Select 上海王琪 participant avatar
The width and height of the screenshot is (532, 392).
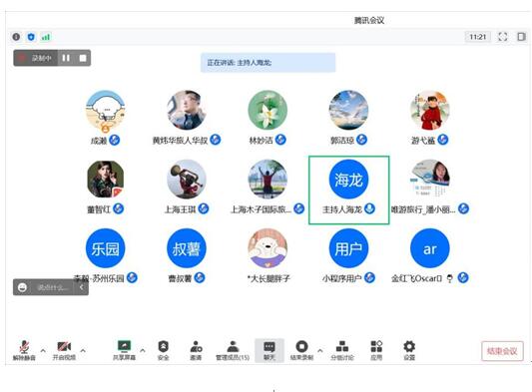[187, 180]
